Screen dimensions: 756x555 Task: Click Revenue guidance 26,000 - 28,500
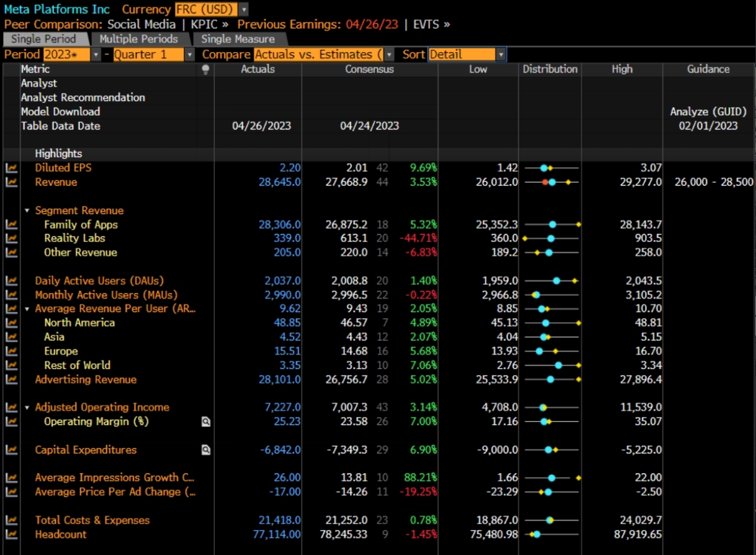714,182
